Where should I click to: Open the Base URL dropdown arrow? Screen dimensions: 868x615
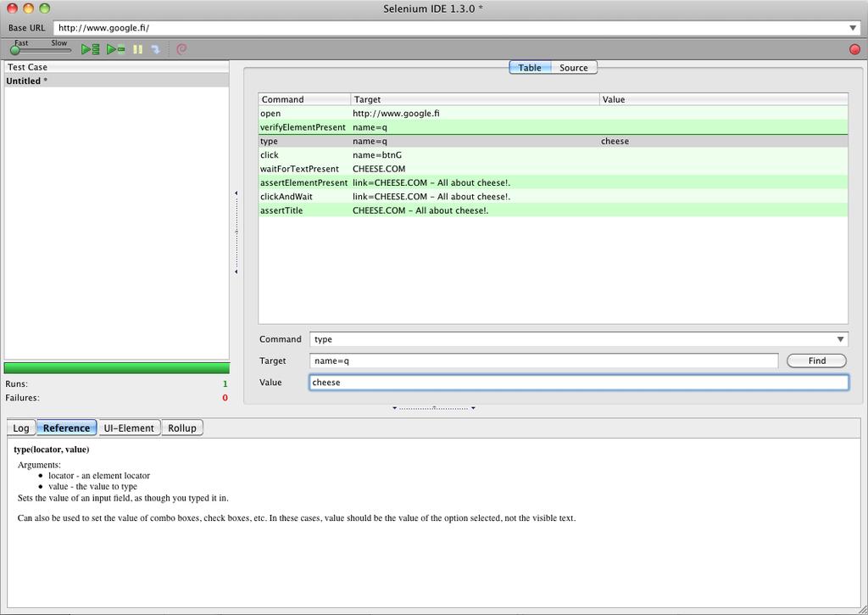tap(853, 28)
